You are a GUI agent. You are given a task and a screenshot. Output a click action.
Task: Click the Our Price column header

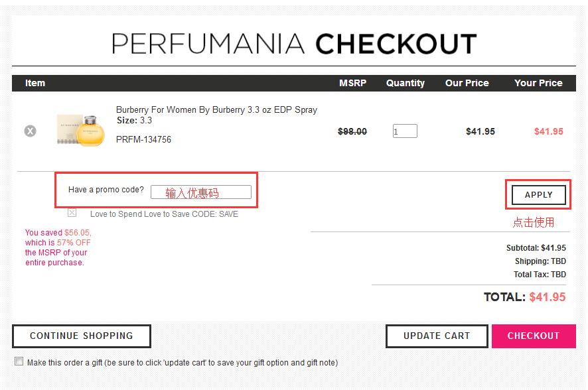pos(467,83)
